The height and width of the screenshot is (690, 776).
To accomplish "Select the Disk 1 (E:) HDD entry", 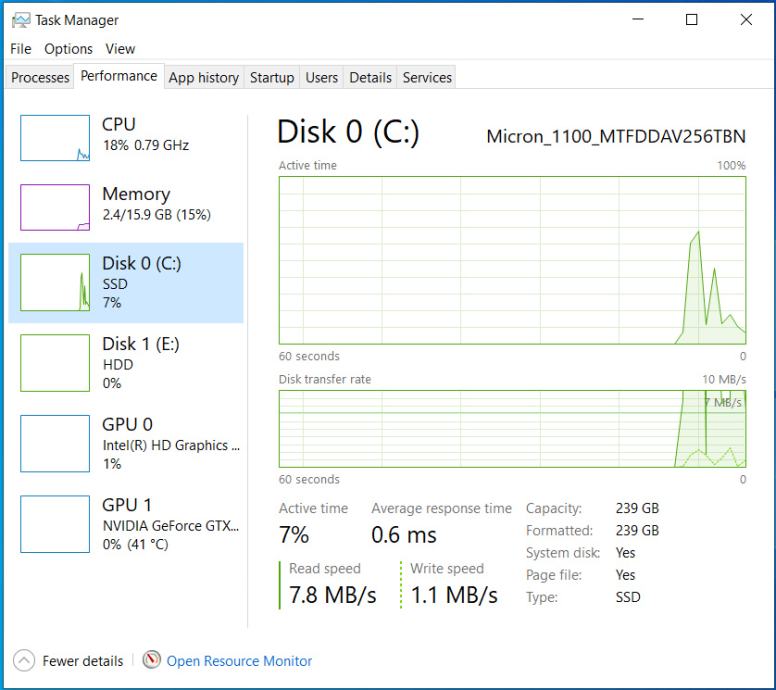I will tap(126, 363).
